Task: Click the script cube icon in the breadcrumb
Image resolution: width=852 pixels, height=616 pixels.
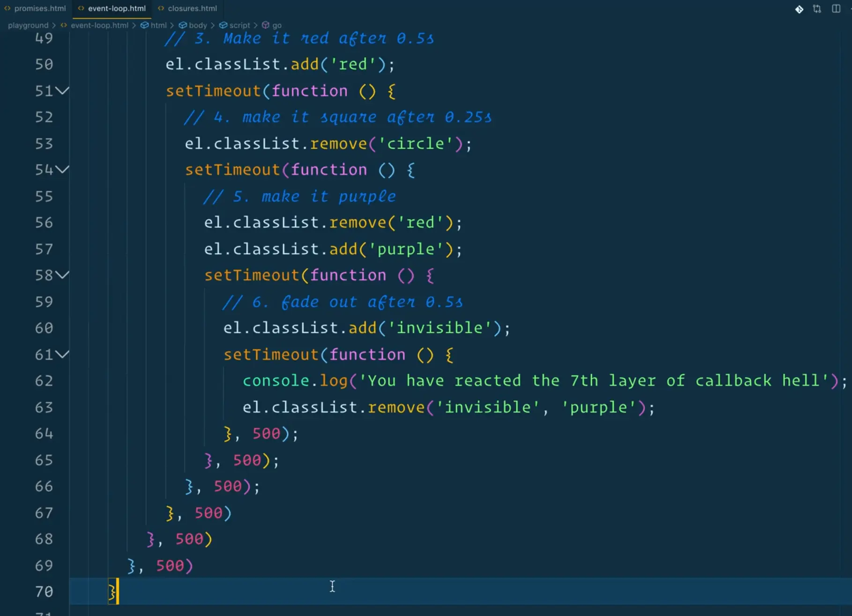Action: coord(223,25)
